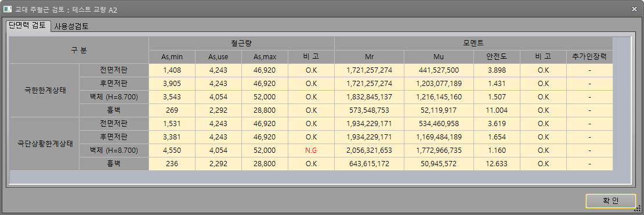Select safety factor 1.431
This screenshot has height=215, width=644.
(497, 84)
